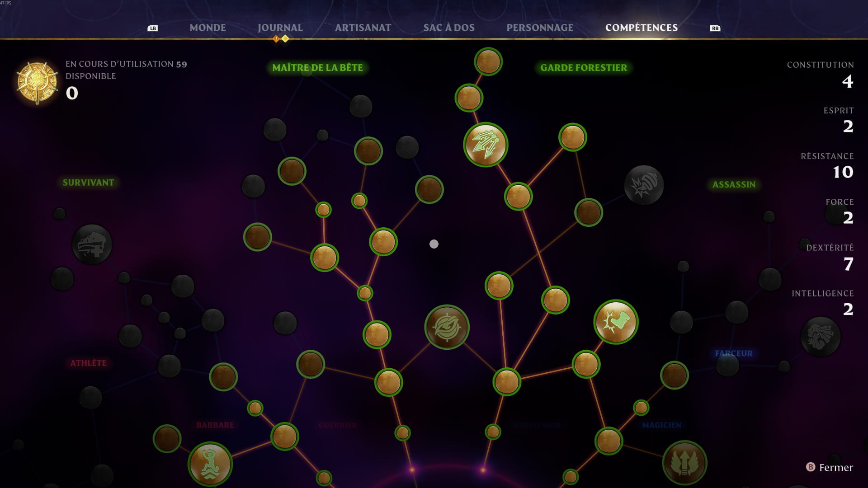Select the triple-arrow volley skill node
The height and width of the screenshot is (488, 868).
pyautogui.click(x=486, y=145)
